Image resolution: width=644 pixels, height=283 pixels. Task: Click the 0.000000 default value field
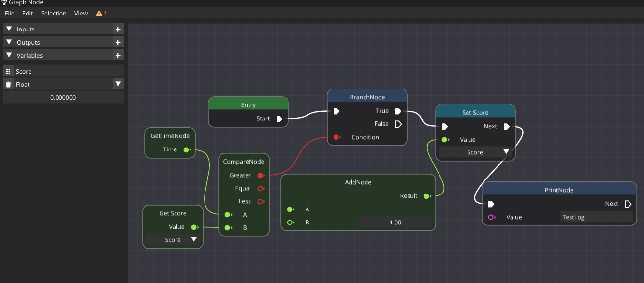point(63,97)
